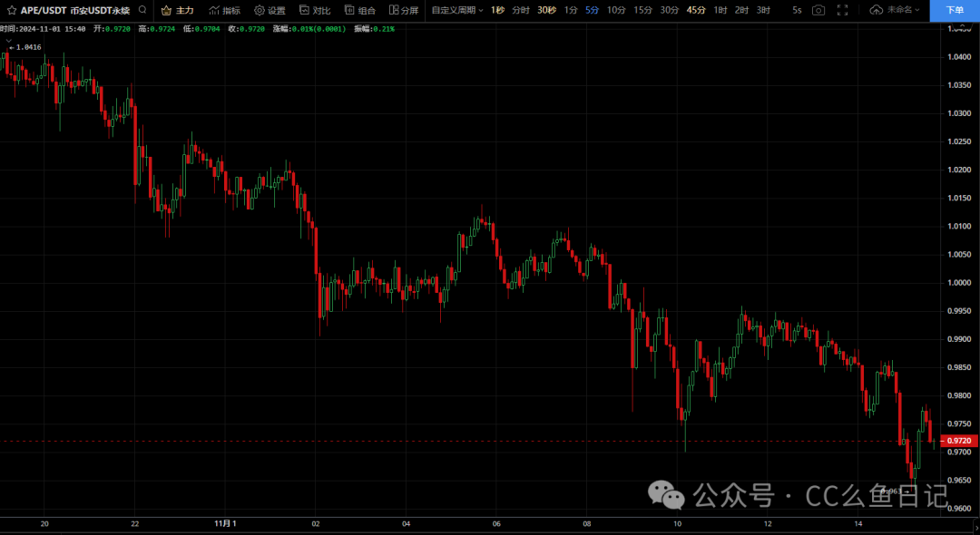The height and width of the screenshot is (535, 980).
Task: Click the APE/USDT 币安USDT永续 symbol name
Action: tap(75, 10)
